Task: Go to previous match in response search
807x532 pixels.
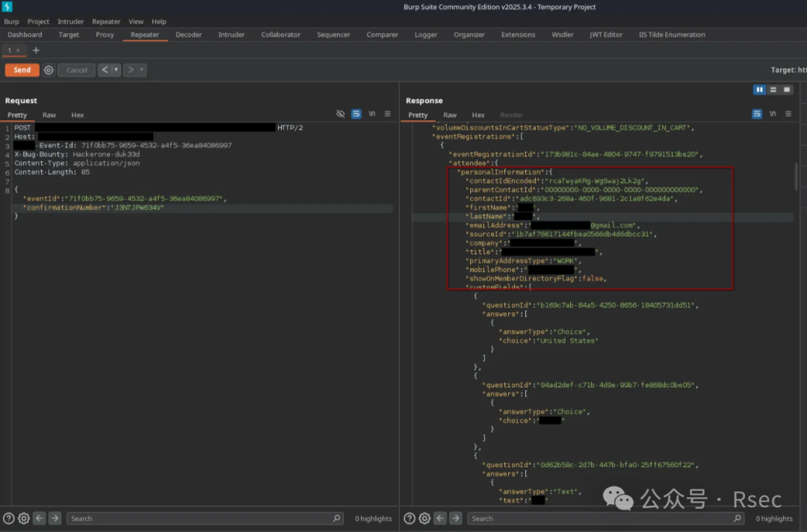Action: (x=440, y=518)
